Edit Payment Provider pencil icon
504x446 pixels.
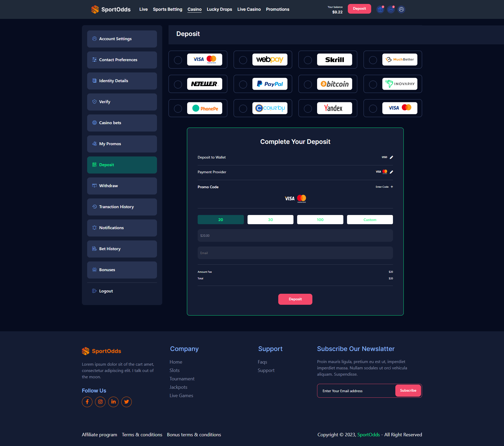point(391,172)
